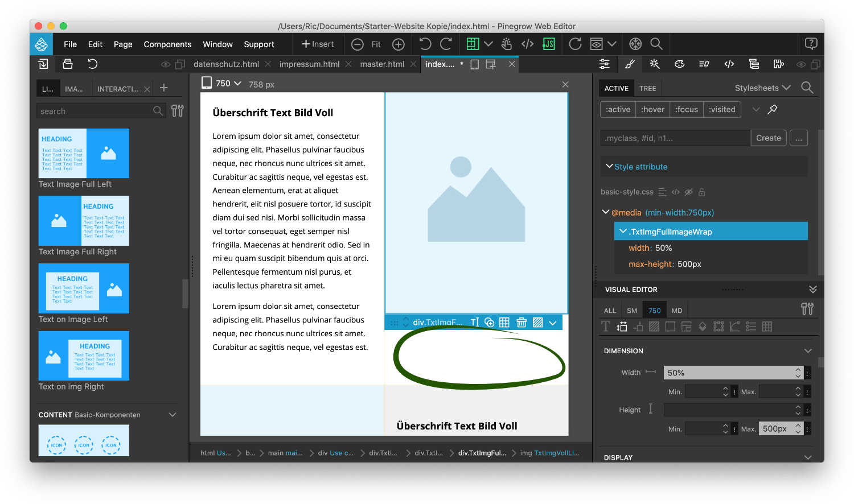Select the Text Image Full Left component thumbnail
The height and width of the screenshot is (504, 854).
(x=84, y=153)
